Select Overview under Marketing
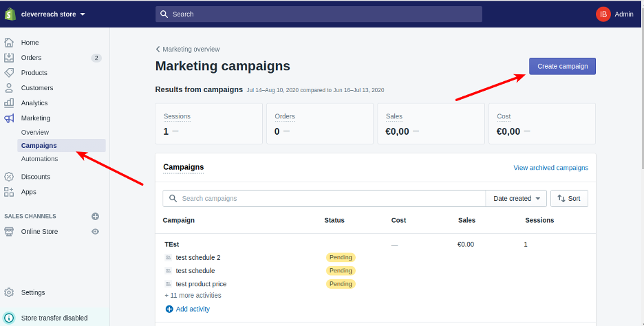The image size is (644, 326). click(35, 132)
